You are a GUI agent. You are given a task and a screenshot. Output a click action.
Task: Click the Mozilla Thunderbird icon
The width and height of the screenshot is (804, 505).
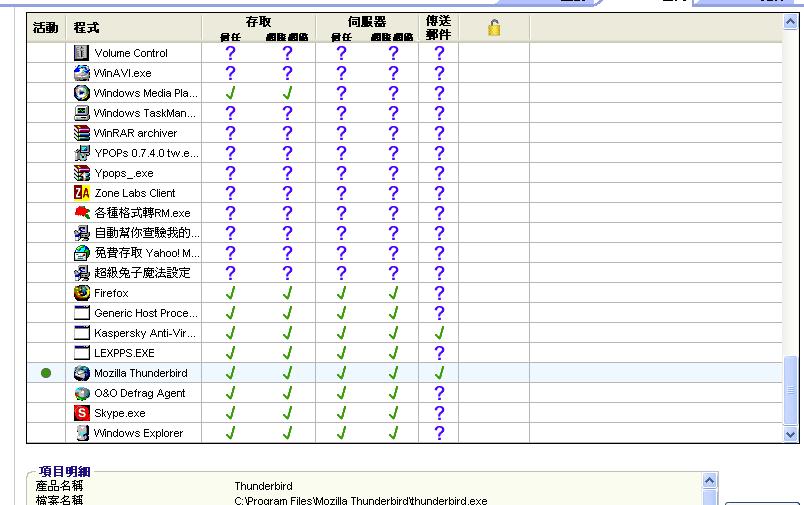click(82, 373)
